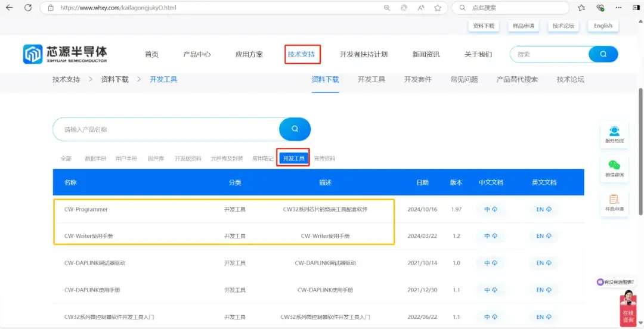Open the browser favorites list icon

tap(581, 7)
